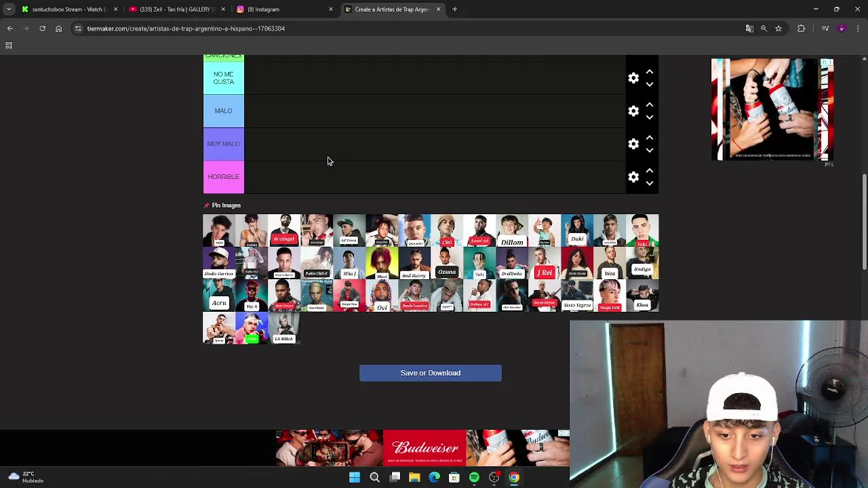Screen dimensions: 868x488
Task: Select the Dillom artist image
Action: click(512, 230)
